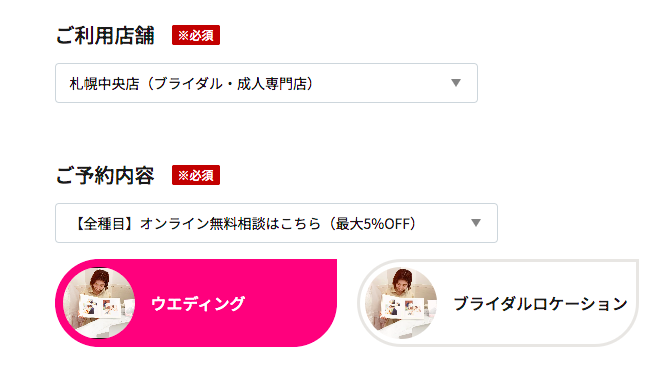Screen dimensions: 653x392
Task: Select the ブライダルロケーション option
Action: tap(498, 303)
